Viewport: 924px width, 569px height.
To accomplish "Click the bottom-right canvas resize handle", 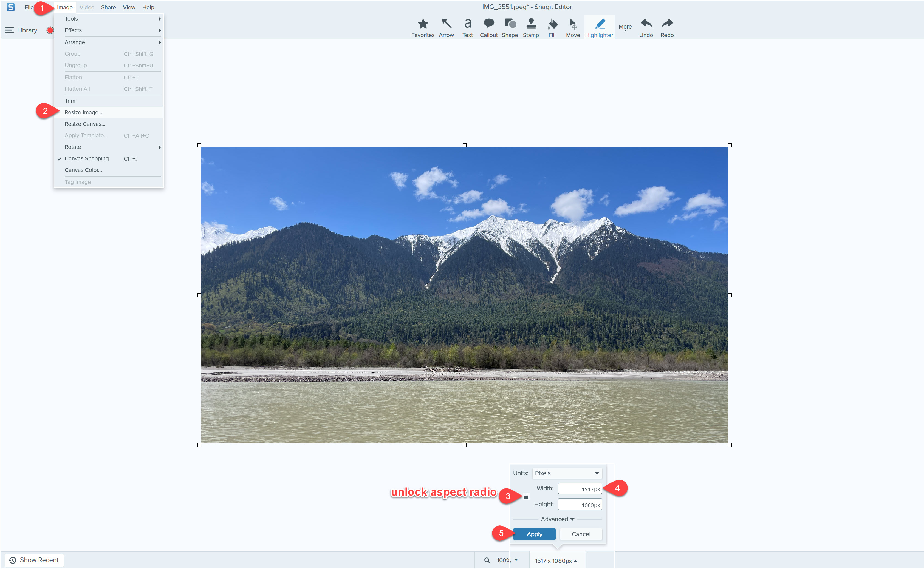I will click(729, 445).
